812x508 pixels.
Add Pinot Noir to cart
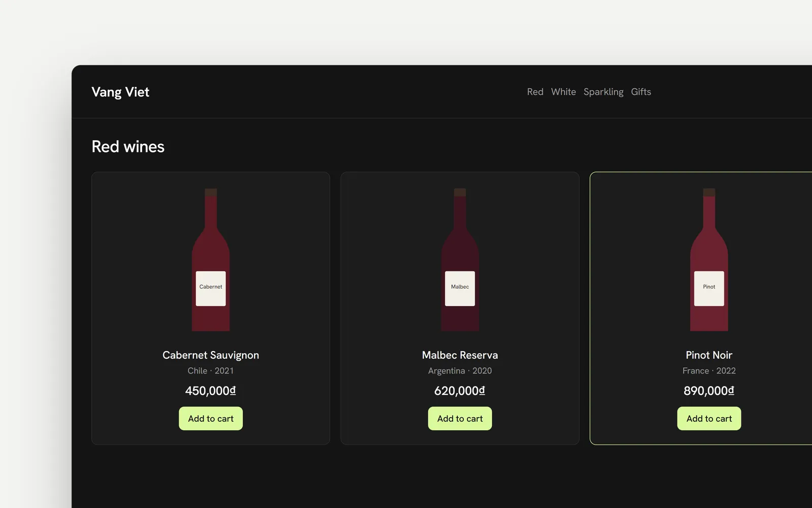point(709,419)
